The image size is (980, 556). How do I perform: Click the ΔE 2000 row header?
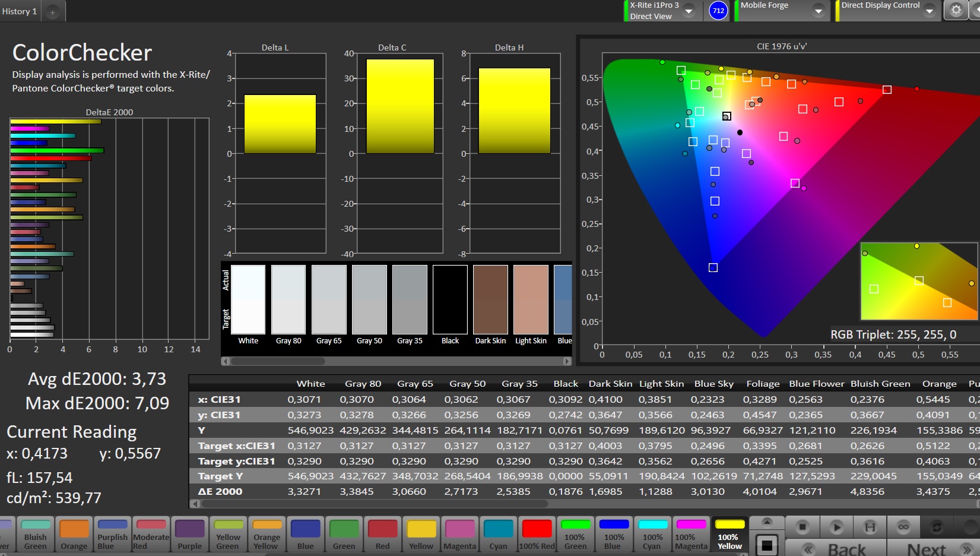(x=220, y=491)
